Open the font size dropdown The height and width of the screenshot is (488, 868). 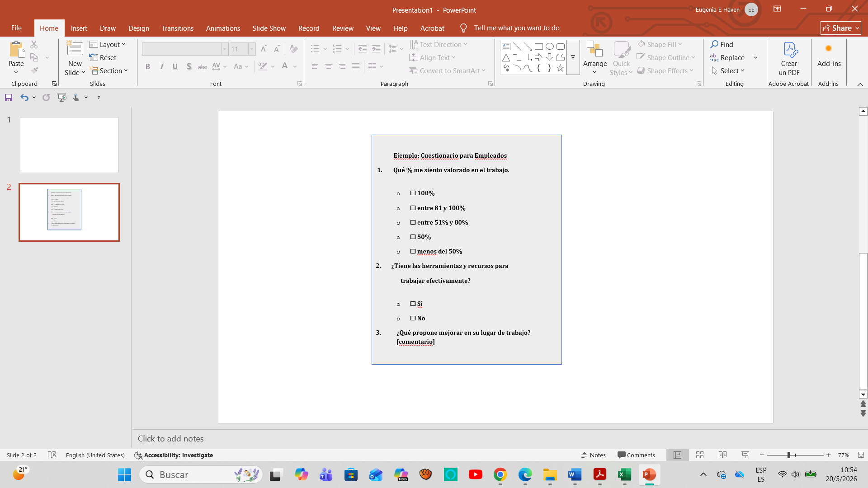(x=252, y=49)
